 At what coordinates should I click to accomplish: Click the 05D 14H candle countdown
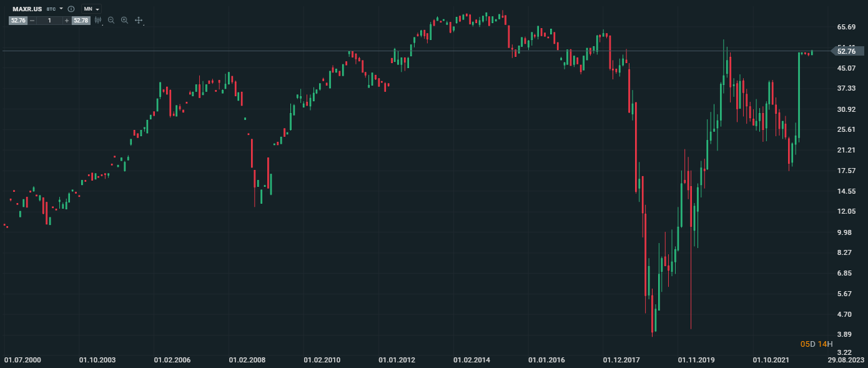(x=816, y=344)
